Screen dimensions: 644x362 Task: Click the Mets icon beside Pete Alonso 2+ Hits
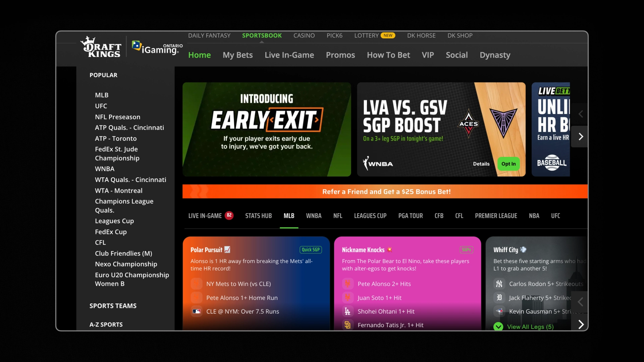coord(348,284)
